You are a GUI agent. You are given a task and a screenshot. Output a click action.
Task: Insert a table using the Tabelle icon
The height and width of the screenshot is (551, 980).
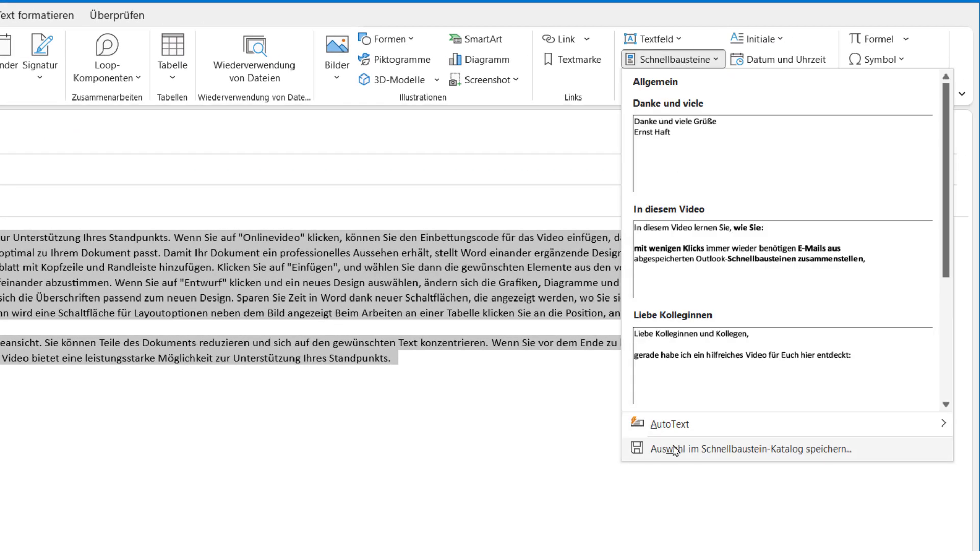pos(172,56)
